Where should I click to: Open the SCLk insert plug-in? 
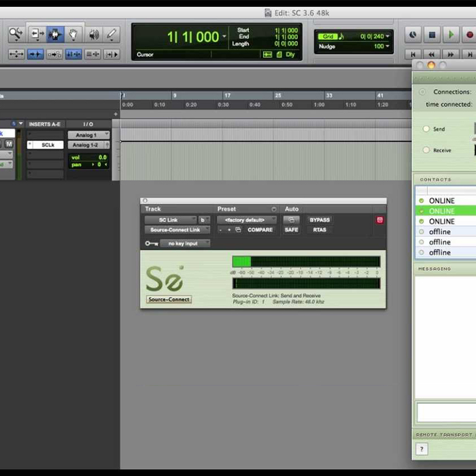[x=48, y=145]
